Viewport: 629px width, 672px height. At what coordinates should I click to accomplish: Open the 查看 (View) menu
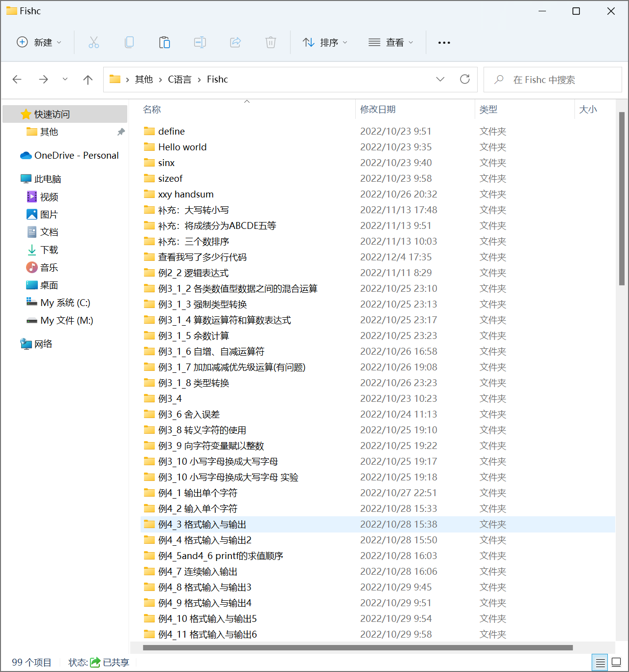click(391, 43)
